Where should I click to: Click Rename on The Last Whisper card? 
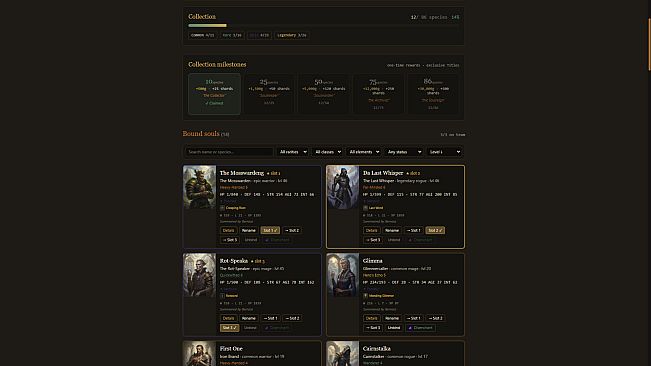(x=392, y=230)
